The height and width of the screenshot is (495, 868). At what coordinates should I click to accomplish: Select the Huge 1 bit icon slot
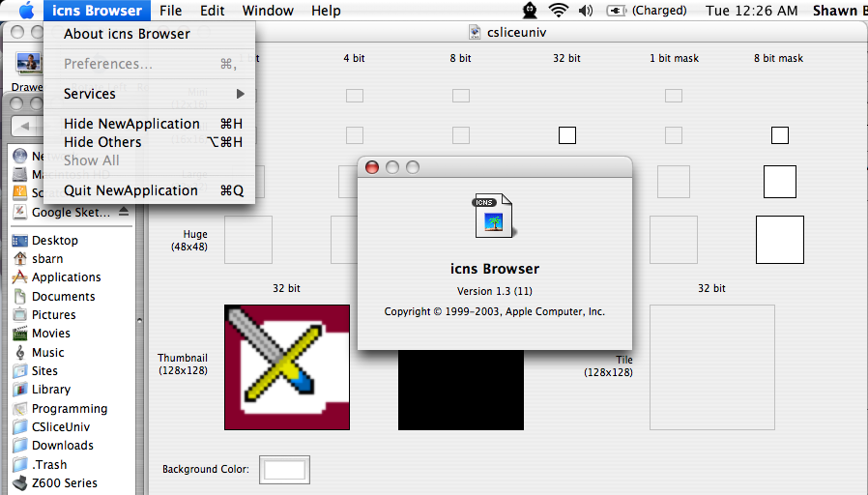[248, 240]
